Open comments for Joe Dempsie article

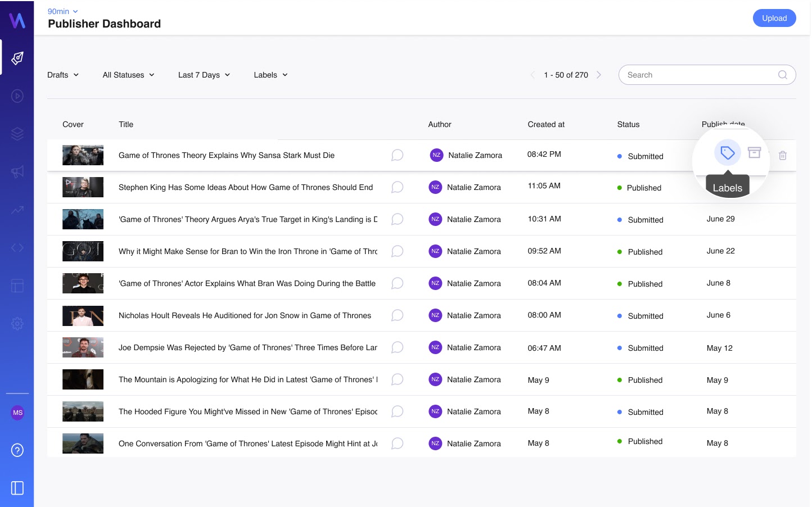[x=397, y=347]
